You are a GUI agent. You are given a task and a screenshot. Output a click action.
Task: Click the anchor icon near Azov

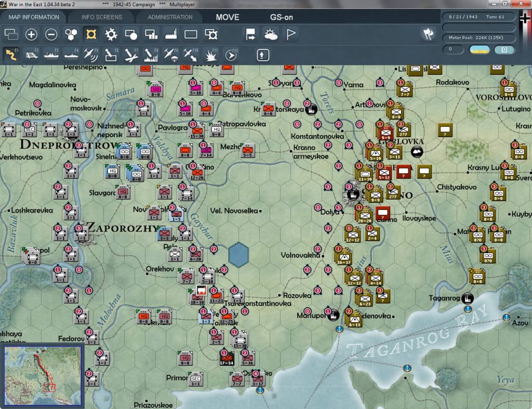tap(506, 318)
